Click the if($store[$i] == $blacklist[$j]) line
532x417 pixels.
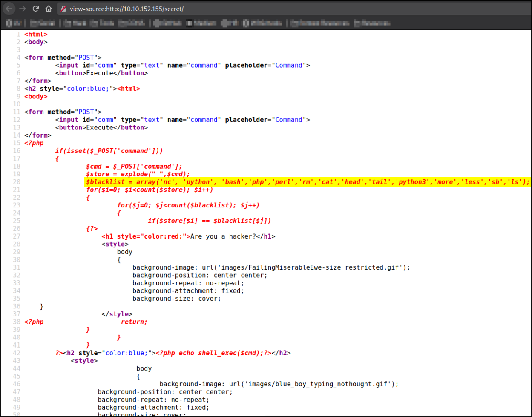point(209,221)
